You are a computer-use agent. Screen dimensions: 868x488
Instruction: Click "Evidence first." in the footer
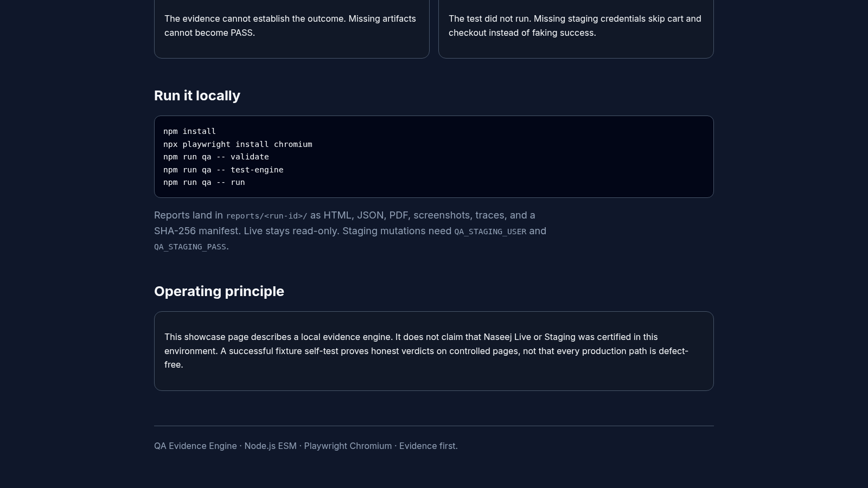pyautogui.click(x=429, y=446)
